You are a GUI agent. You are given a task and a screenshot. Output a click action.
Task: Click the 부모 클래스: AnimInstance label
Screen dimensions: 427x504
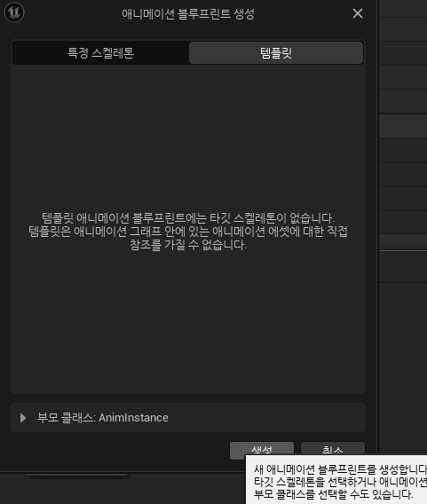103,418
